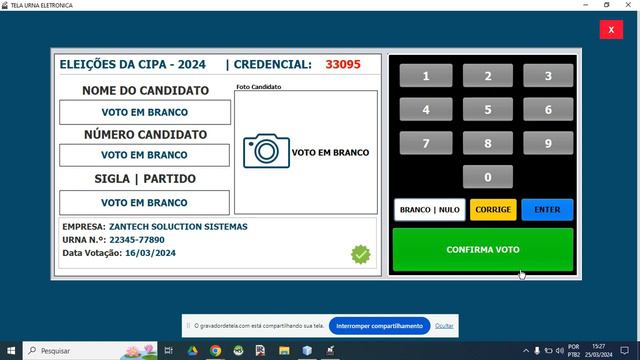Image resolution: width=640 pixels, height=360 pixels.
Task: Click the yellow CORRIGE button
Action: (493, 210)
